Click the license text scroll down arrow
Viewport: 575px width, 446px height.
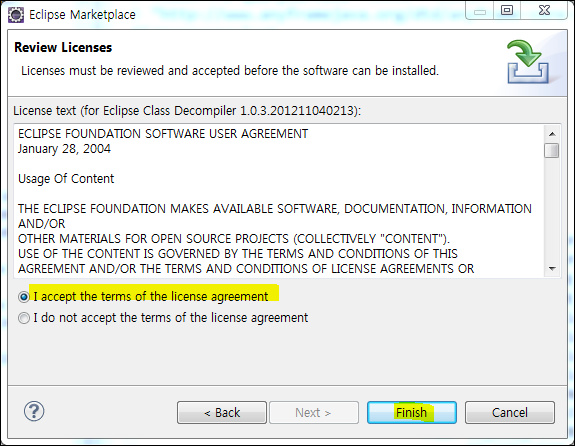pos(552,269)
